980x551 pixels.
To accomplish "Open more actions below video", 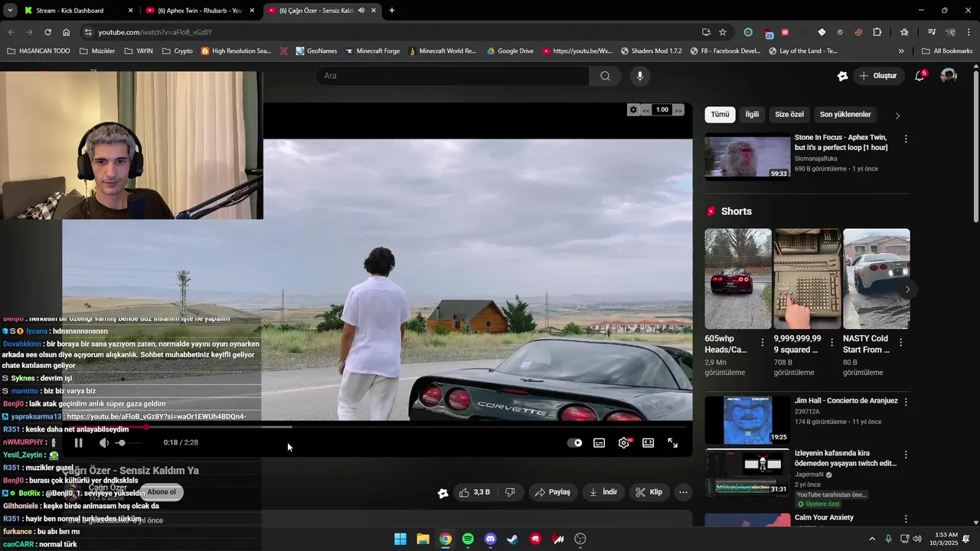I will pos(684,492).
